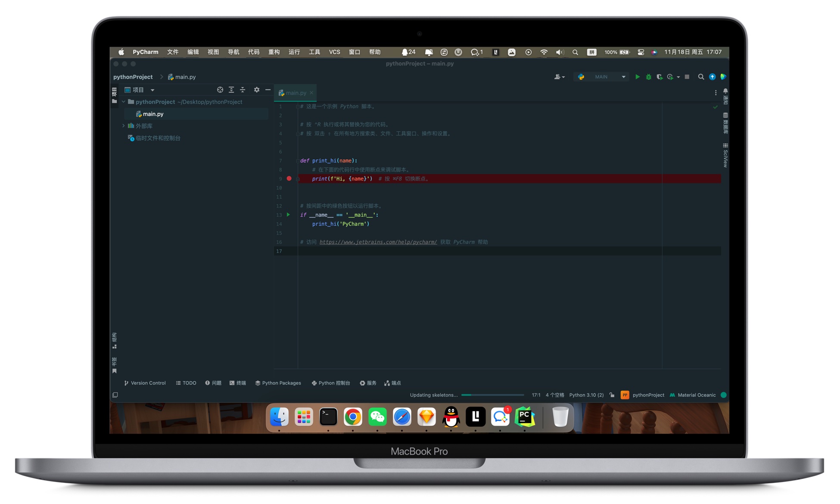The image size is (840, 504).
Task: Open WeChat from the Dock
Action: point(377,417)
